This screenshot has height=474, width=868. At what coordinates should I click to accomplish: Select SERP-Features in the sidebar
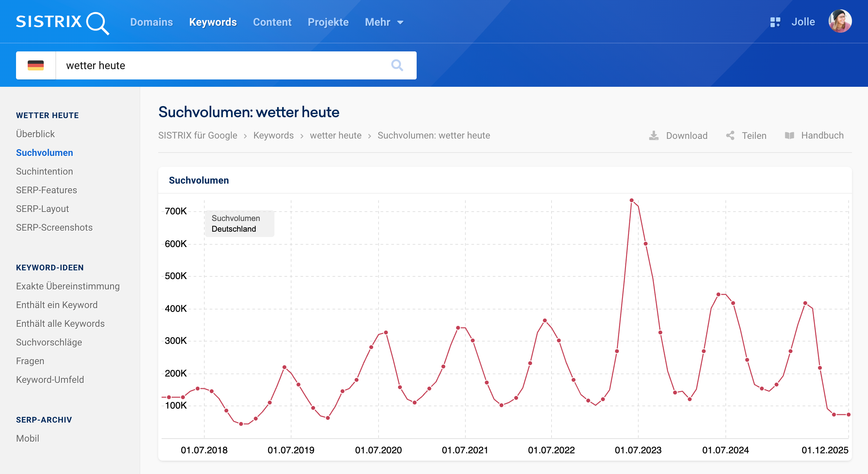[x=46, y=190]
